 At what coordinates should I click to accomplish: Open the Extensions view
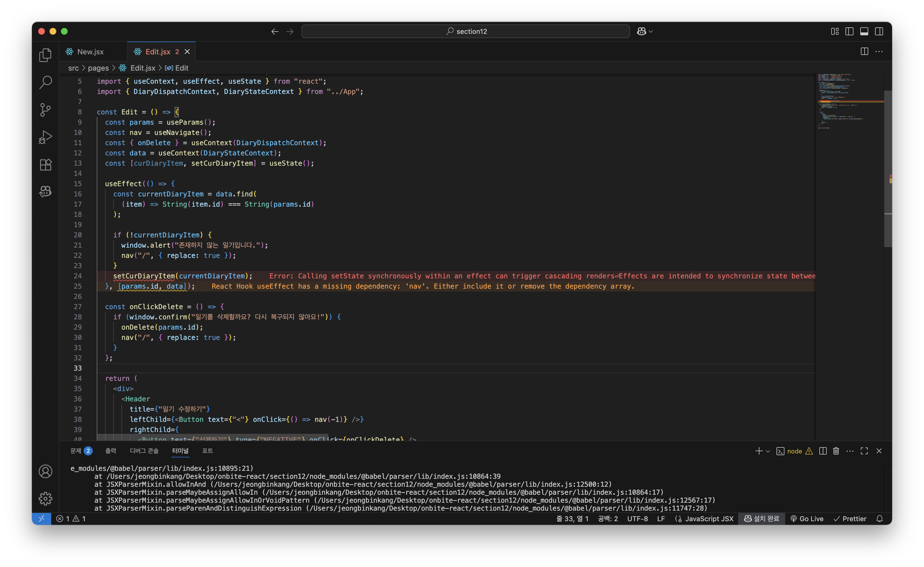pyautogui.click(x=46, y=165)
